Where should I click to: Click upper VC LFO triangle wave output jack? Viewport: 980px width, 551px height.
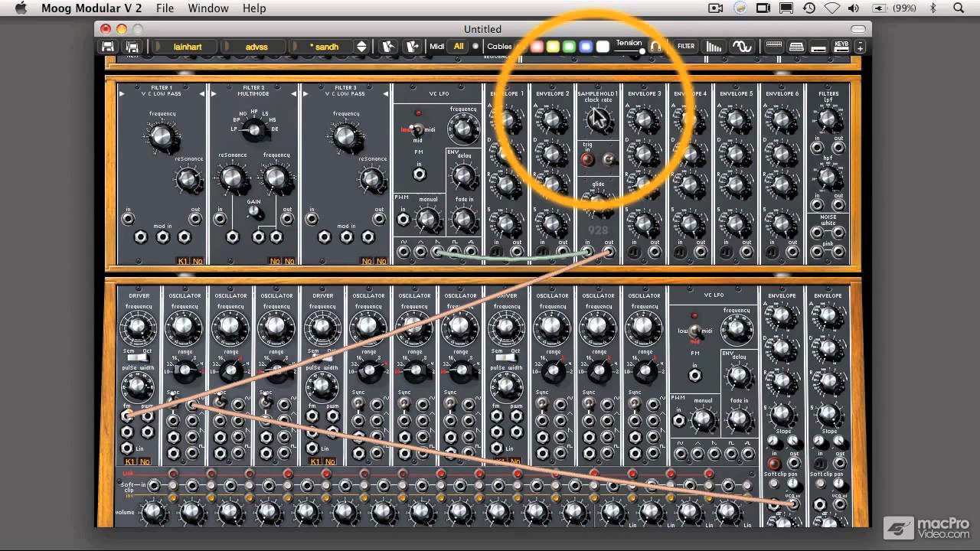click(422, 252)
